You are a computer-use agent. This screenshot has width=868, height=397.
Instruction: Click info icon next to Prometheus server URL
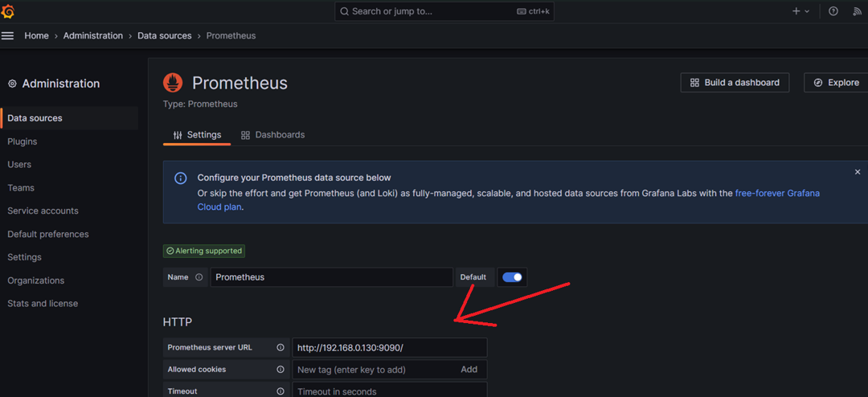click(x=280, y=348)
